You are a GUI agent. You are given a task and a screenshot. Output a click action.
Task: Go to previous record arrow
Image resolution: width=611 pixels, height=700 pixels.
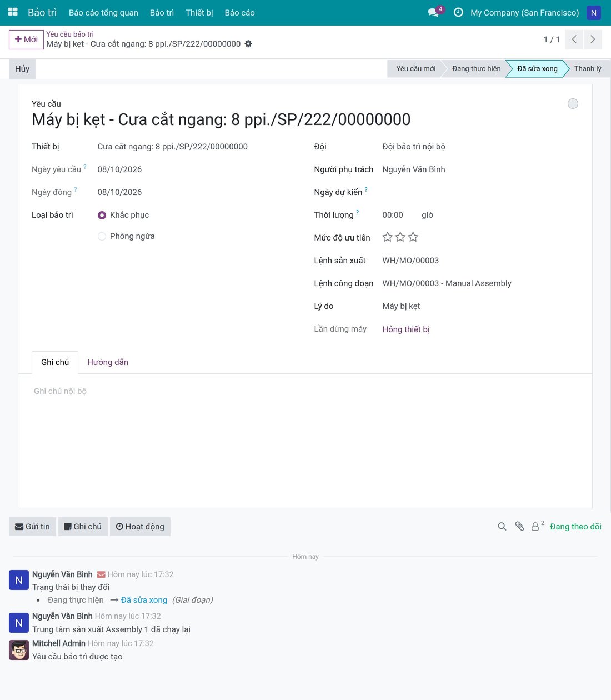[x=574, y=39]
